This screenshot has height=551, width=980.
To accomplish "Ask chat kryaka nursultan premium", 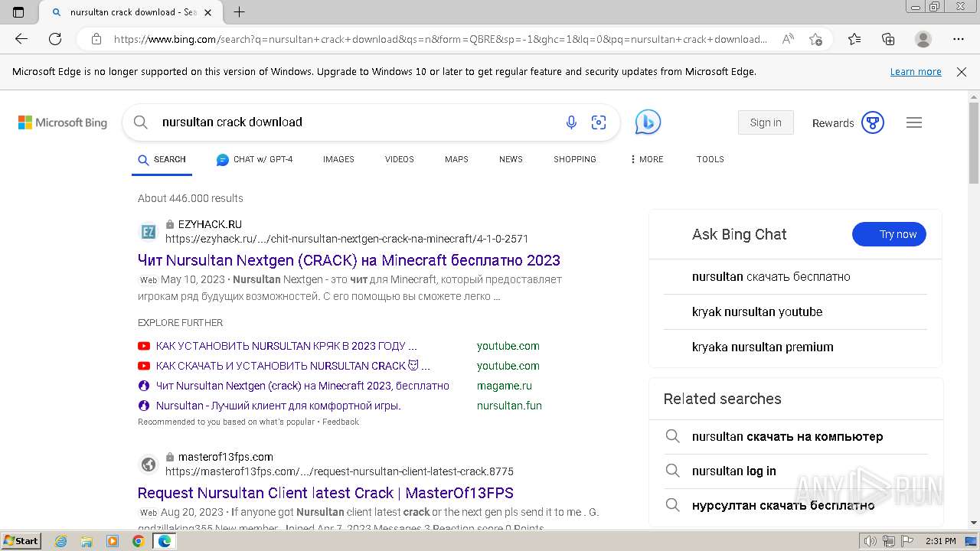I will coord(763,347).
